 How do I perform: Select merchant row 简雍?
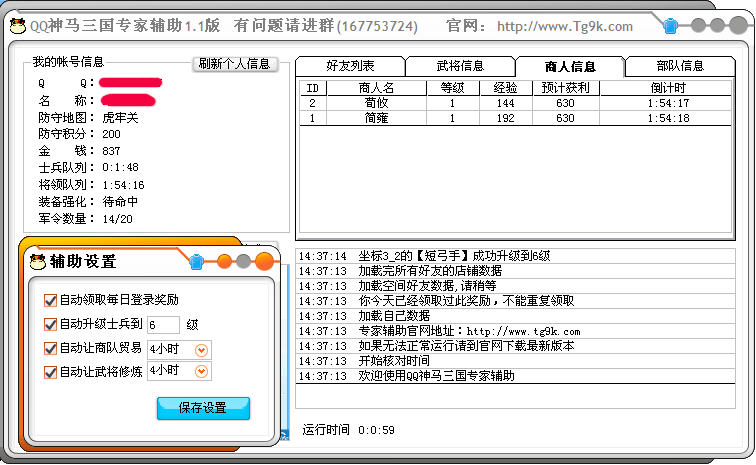click(515, 118)
